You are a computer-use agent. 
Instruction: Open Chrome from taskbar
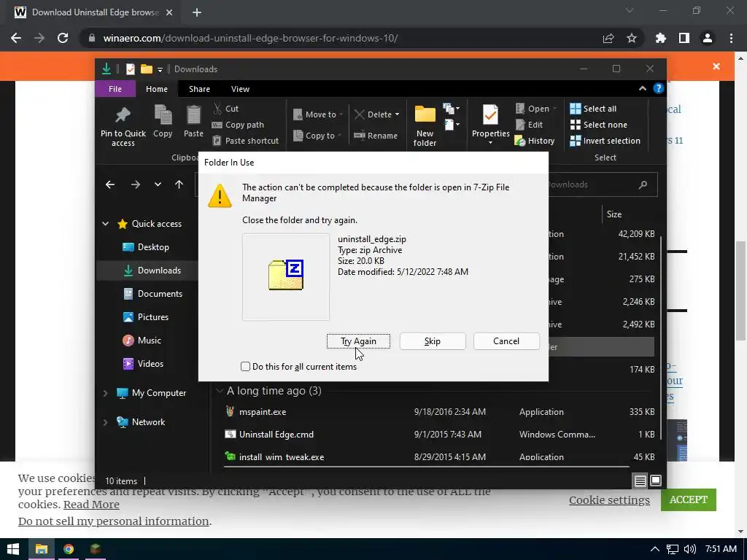[x=69, y=549]
